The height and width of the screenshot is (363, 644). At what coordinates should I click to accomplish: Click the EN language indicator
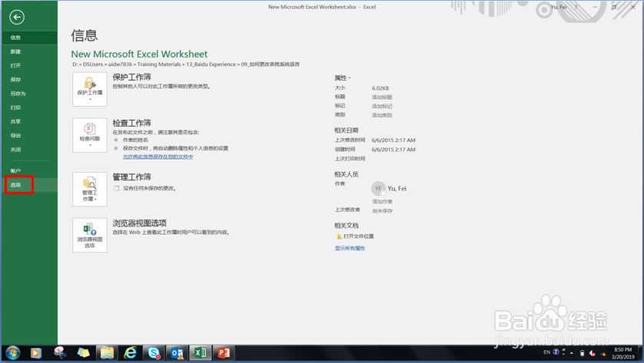(x=546, y=352)
